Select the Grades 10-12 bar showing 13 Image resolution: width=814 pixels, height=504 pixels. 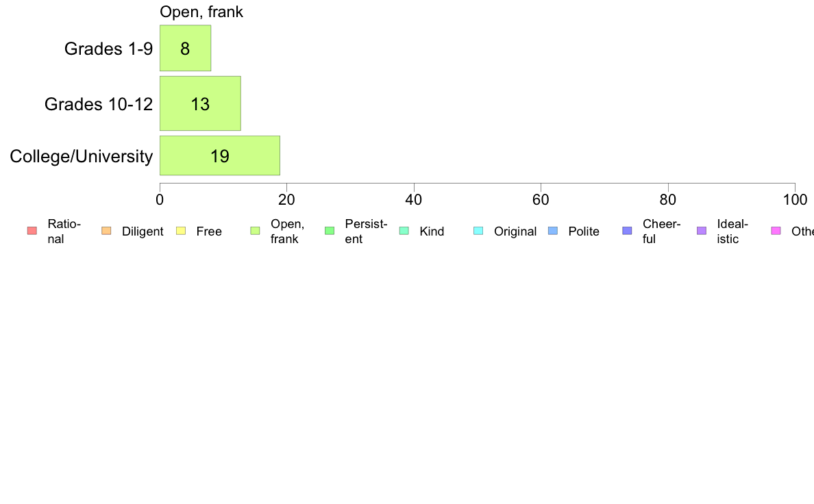(x=200, y=104)
